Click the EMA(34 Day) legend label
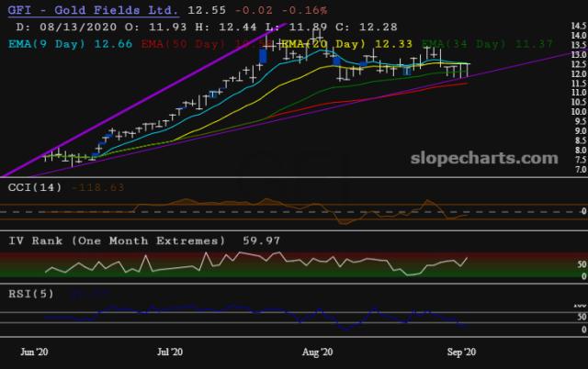Image resolution: width=588 pixels, height=369 pixels. pos(458,42)
